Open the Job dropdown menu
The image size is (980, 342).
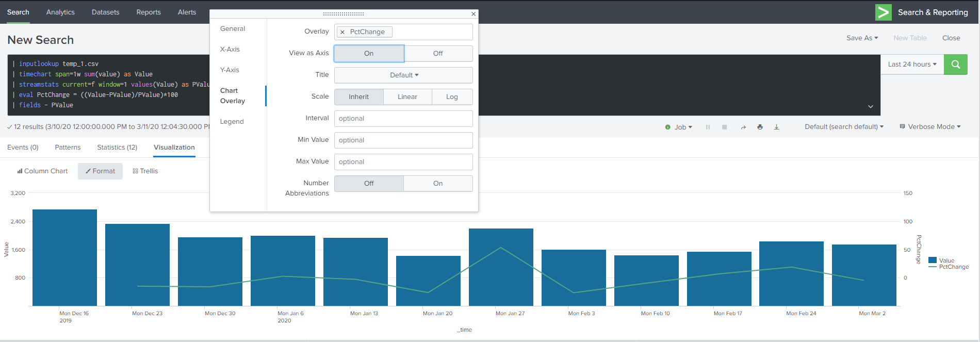[x=683, y=127]
